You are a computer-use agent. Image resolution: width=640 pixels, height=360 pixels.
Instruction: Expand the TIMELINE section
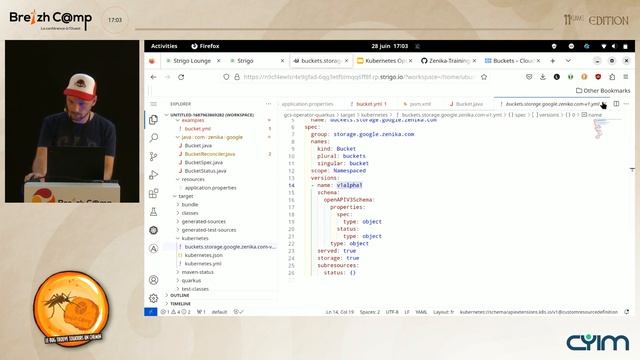tap(180, 304)
